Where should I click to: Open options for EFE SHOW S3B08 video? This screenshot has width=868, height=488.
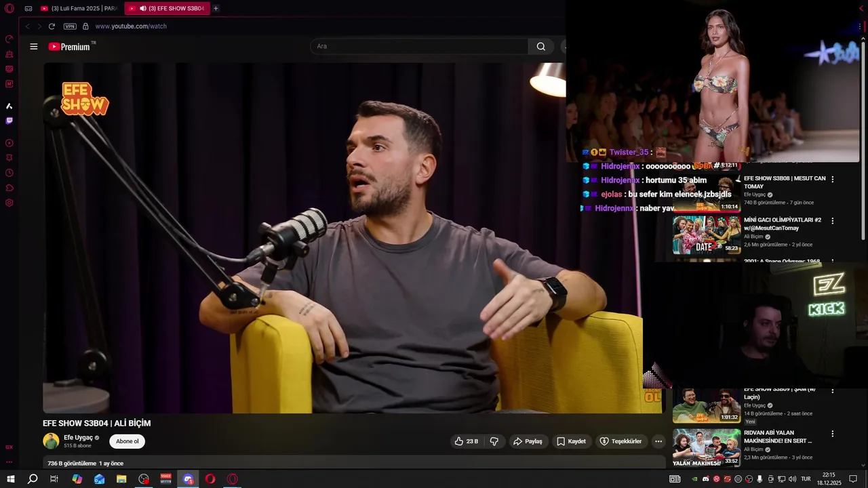click(x=833, y=180)
